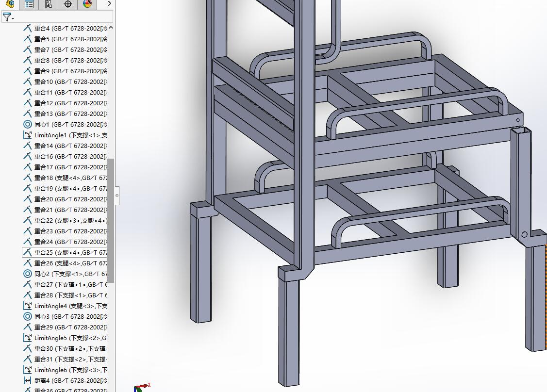547x392 pixels.
Task: Select the 重合14 coincident mate icon
Action: [x=28, y=146]
